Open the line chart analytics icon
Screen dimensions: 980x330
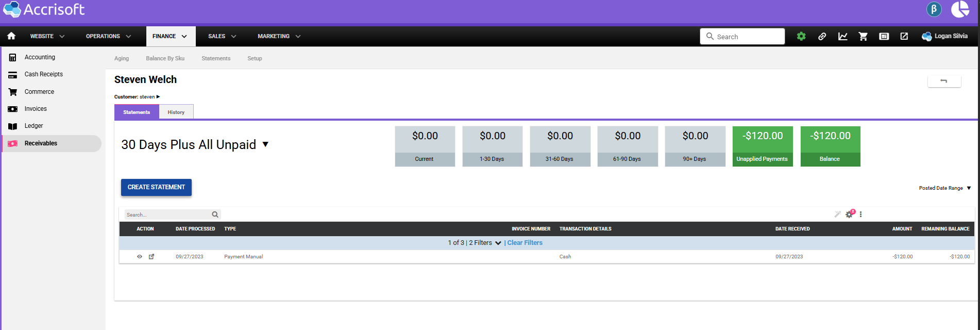point(842,36)
